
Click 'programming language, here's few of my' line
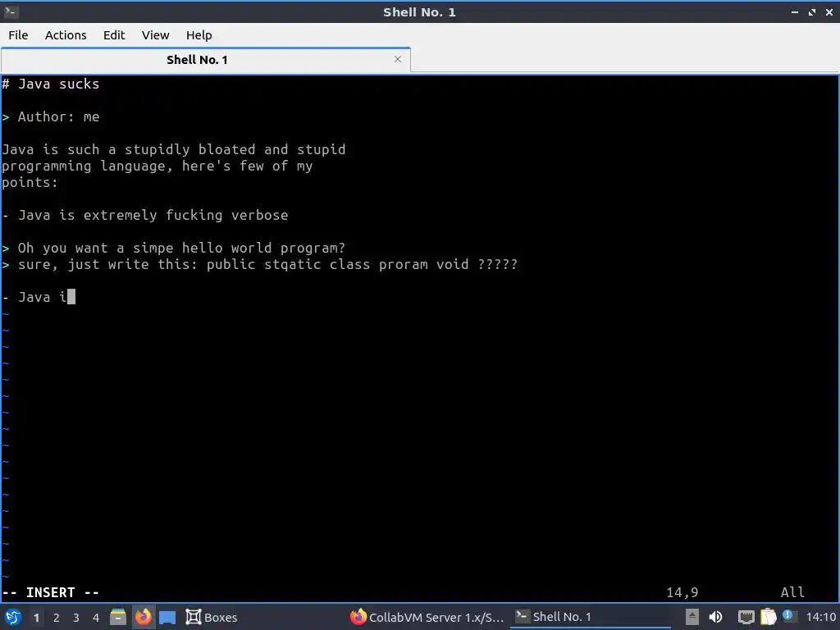[x=157, y=166]
